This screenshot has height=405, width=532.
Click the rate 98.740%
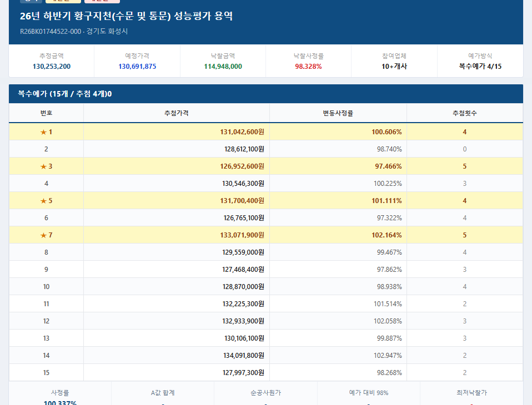pyautogui.click(x=389, y=149)
